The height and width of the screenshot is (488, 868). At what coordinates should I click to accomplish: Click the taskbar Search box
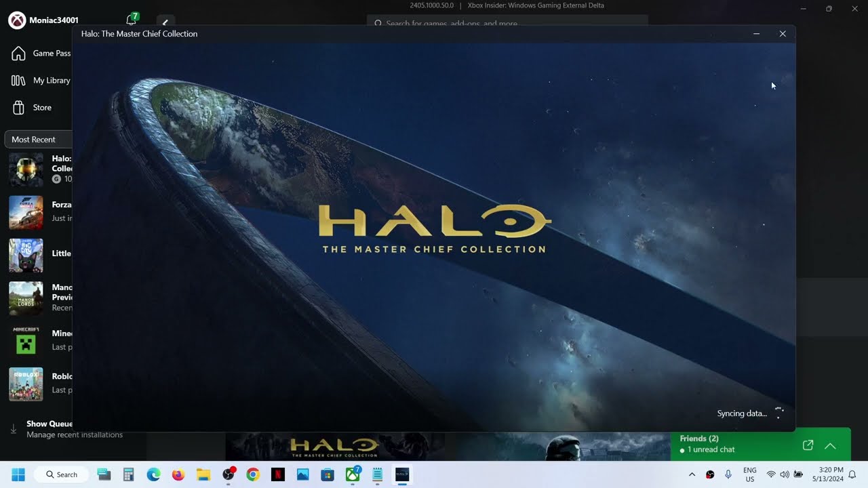(61, 474)
